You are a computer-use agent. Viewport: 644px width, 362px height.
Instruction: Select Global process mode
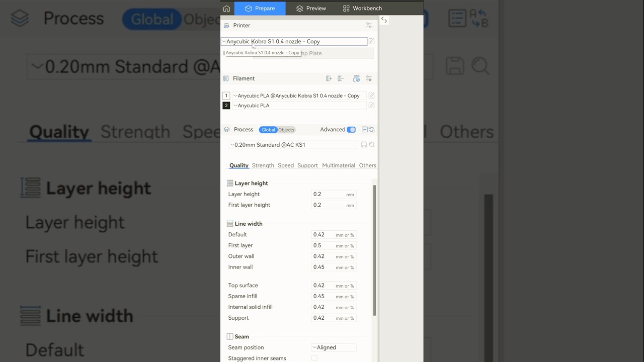click(x=268, y=130)
